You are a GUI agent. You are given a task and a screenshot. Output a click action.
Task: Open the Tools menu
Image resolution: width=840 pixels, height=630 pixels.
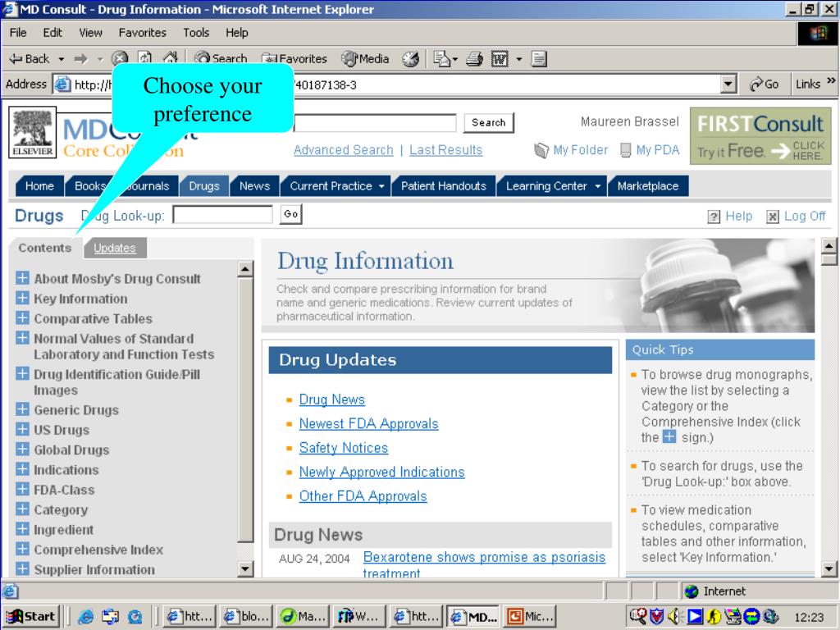pos(196,33)
